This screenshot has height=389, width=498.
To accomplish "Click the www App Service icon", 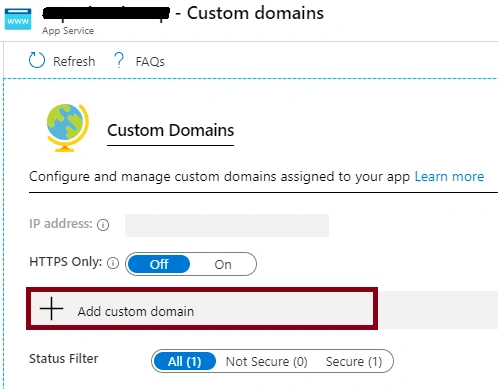I will (18, 19).
